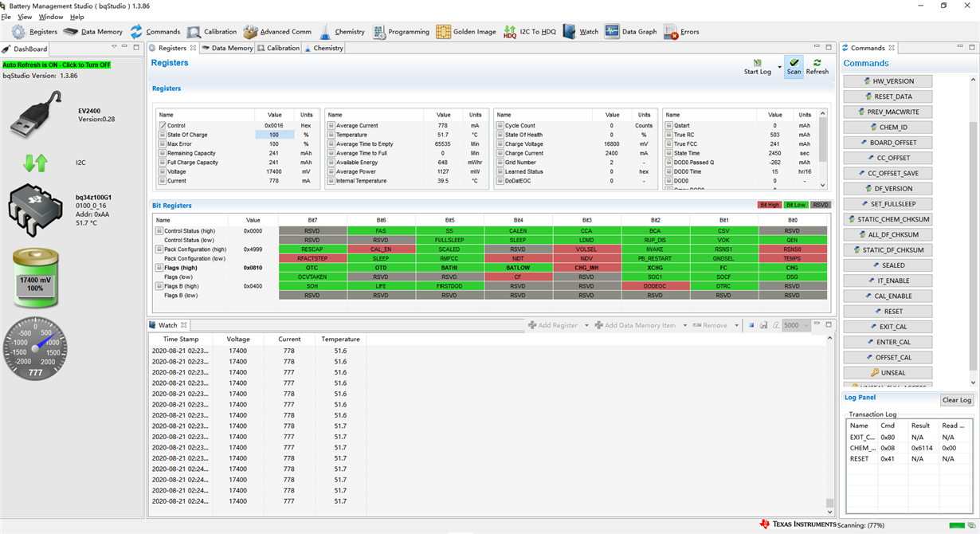Send the CHEM_ID command

click(x=889, y=128)
